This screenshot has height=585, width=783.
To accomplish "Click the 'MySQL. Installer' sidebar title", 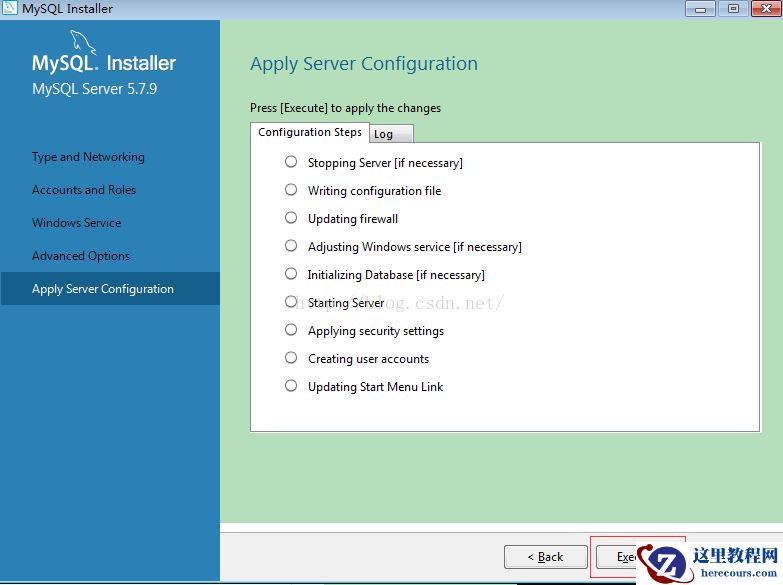I will (x=104, y=63).
